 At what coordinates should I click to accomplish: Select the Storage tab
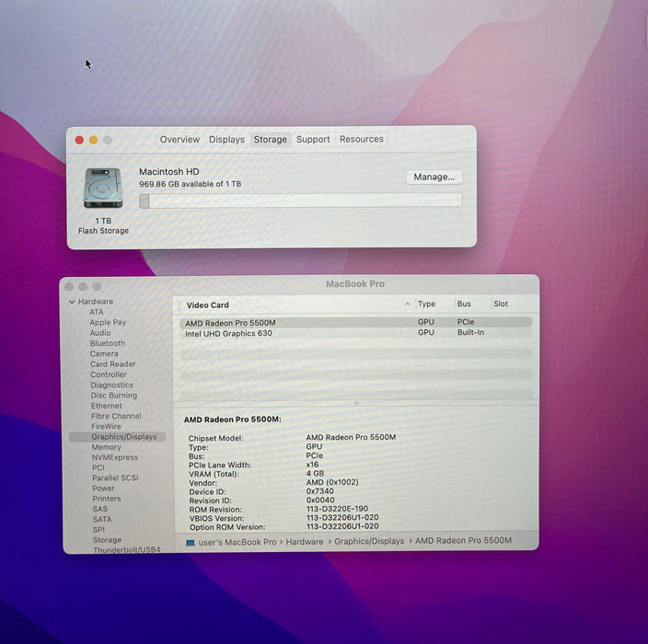click(271, 140)
